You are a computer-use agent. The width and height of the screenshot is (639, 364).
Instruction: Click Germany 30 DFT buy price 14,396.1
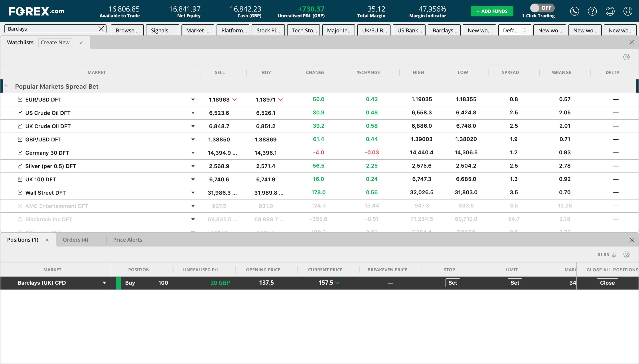[x=265, y=153]
